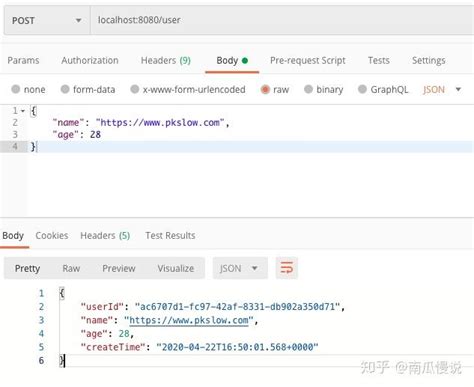The image size is (474, 387).
Task: Select the Pretty response view
Action: [x=27, y=268]
